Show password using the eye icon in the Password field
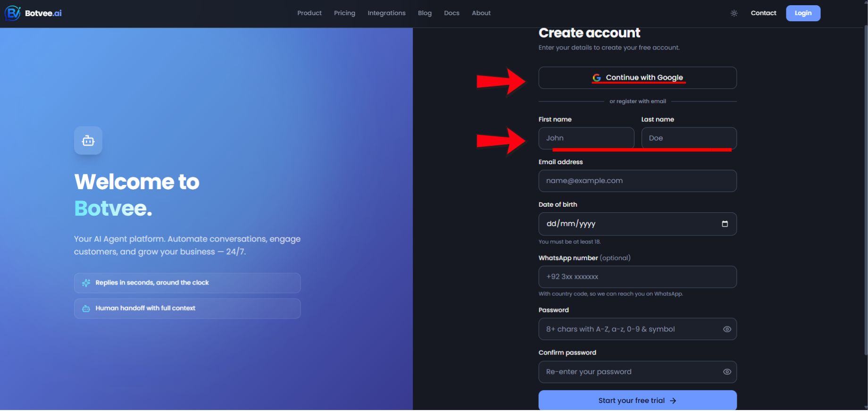 pyautogui.click(x=727, y=329)
